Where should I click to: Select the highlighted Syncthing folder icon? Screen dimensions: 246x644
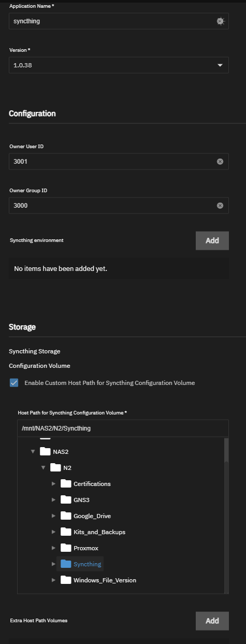pos(65,564)
